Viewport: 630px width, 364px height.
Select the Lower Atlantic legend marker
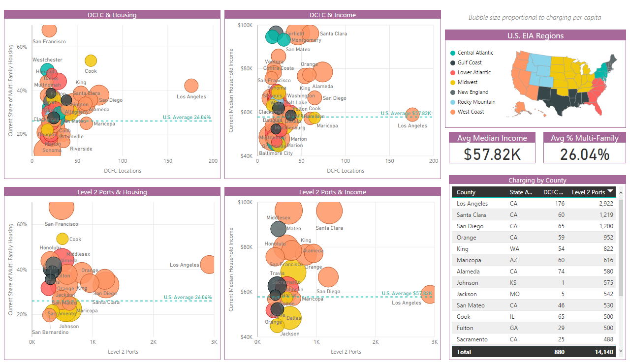(452, 72)
